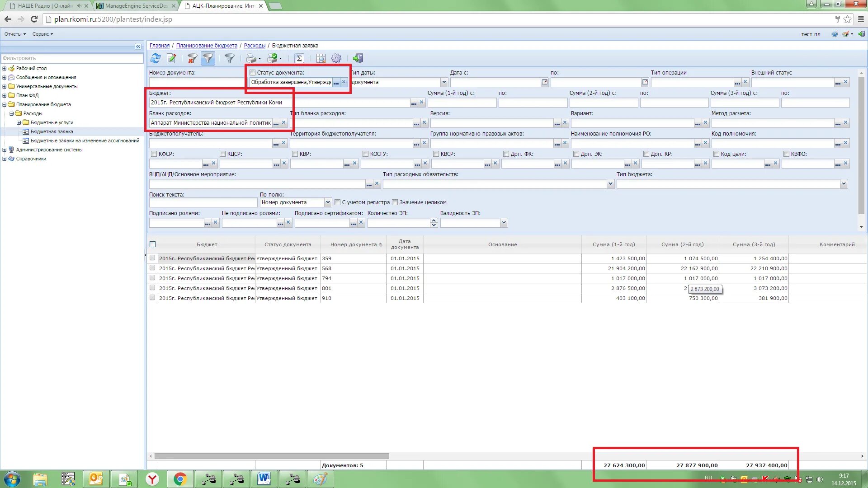Click the sigma totals toolbar button
Image resolution: width=868 pixels, height=488 pixels.
[299, 58]
